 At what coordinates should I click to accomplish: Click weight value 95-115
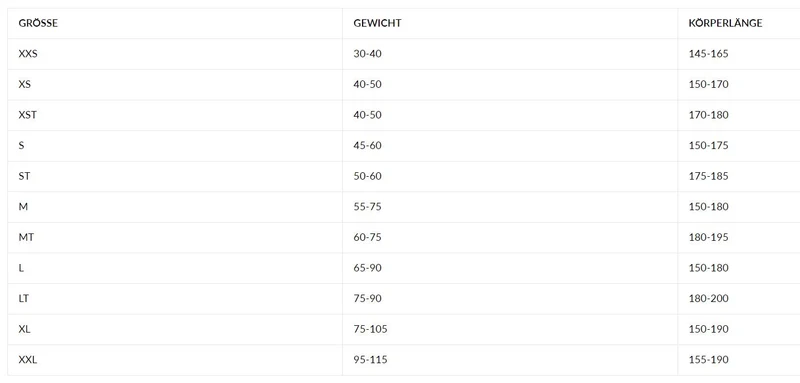tap(370, 360)
